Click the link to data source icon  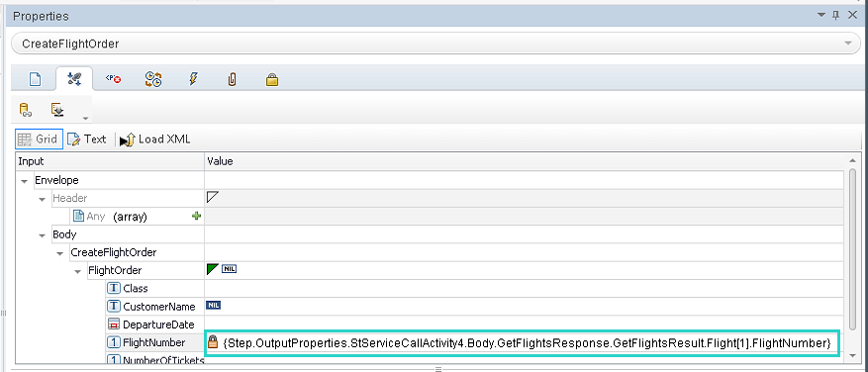pyautogui.click(x=26, y=110)
